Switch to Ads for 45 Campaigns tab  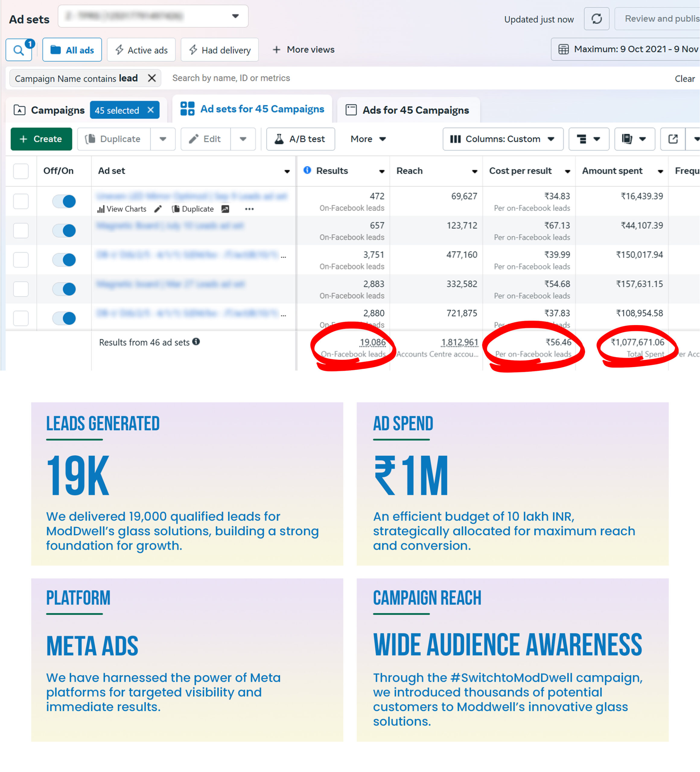408,110
